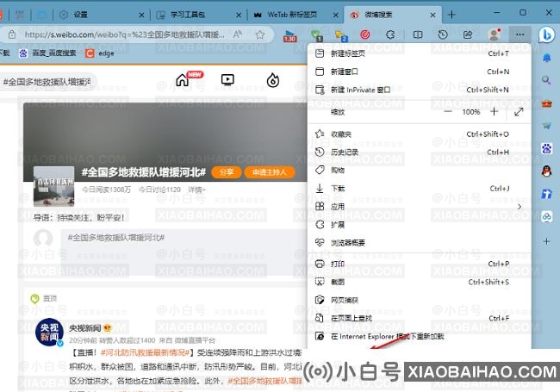Select 在页面上查找 menu item
The image size is (560, 392).
point(420,318)
